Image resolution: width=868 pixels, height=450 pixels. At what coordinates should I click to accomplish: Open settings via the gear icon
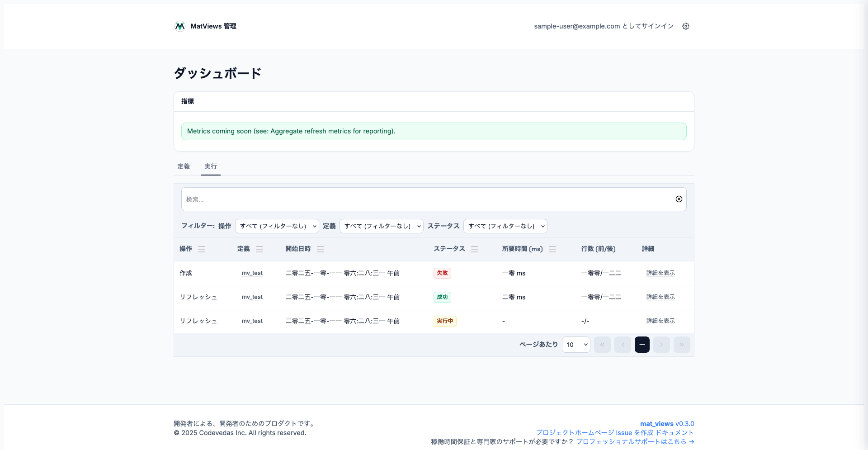[x=686, y=26]
